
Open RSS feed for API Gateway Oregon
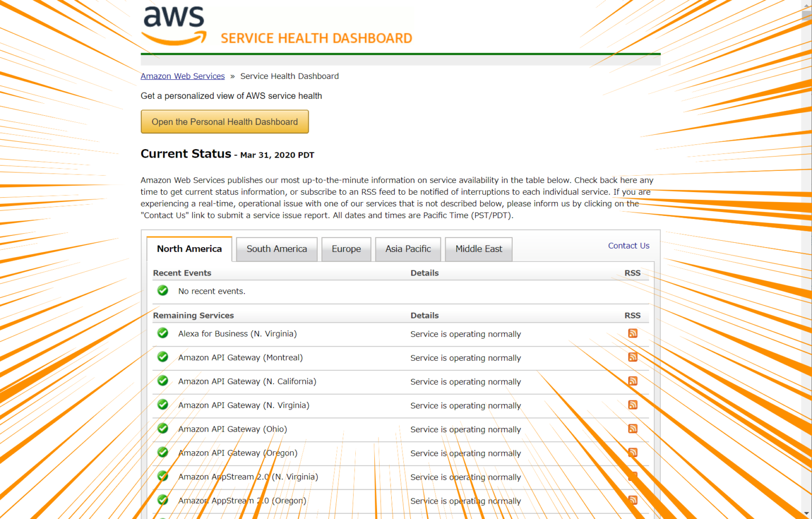click(x=632, y=452)
